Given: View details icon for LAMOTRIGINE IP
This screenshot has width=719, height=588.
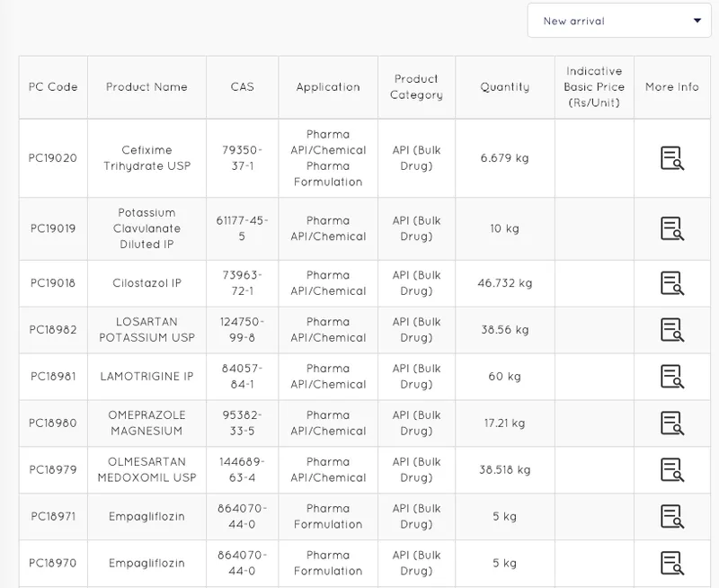Looking at the screenshot, I should coord(671,377).
